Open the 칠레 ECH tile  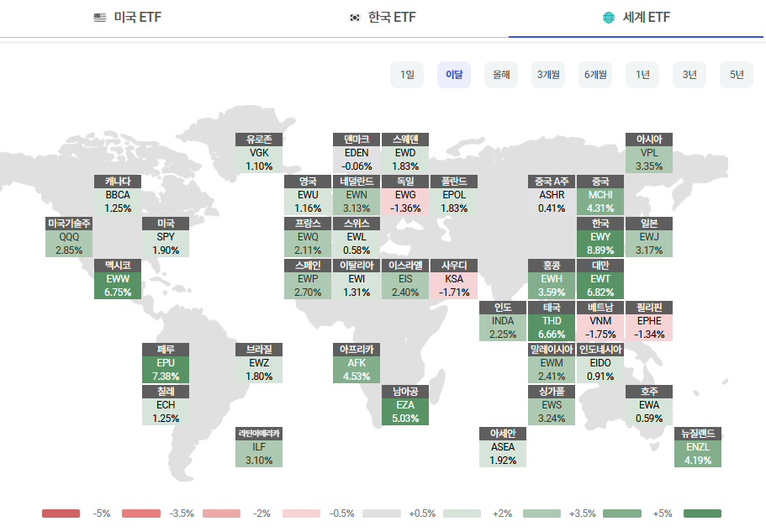click(166, 404)
